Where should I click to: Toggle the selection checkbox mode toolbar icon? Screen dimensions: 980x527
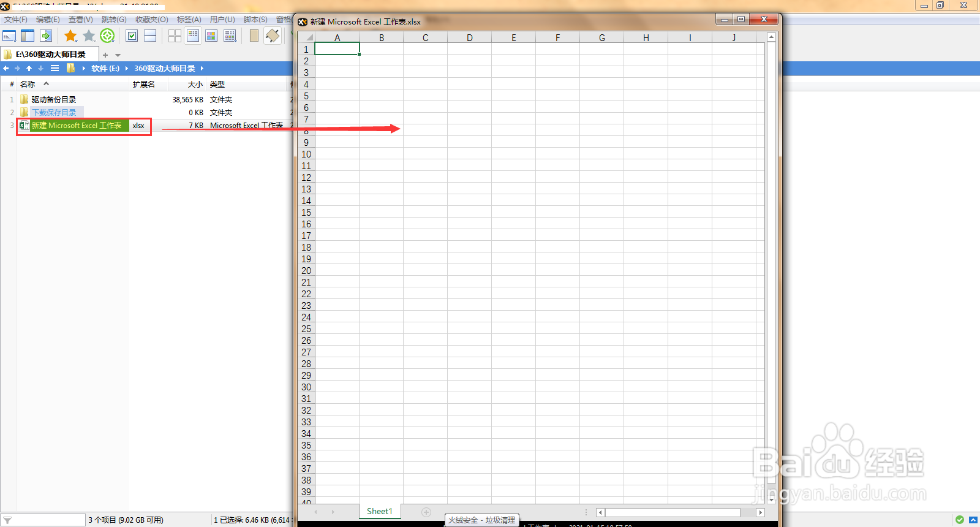tap(132, 36)
